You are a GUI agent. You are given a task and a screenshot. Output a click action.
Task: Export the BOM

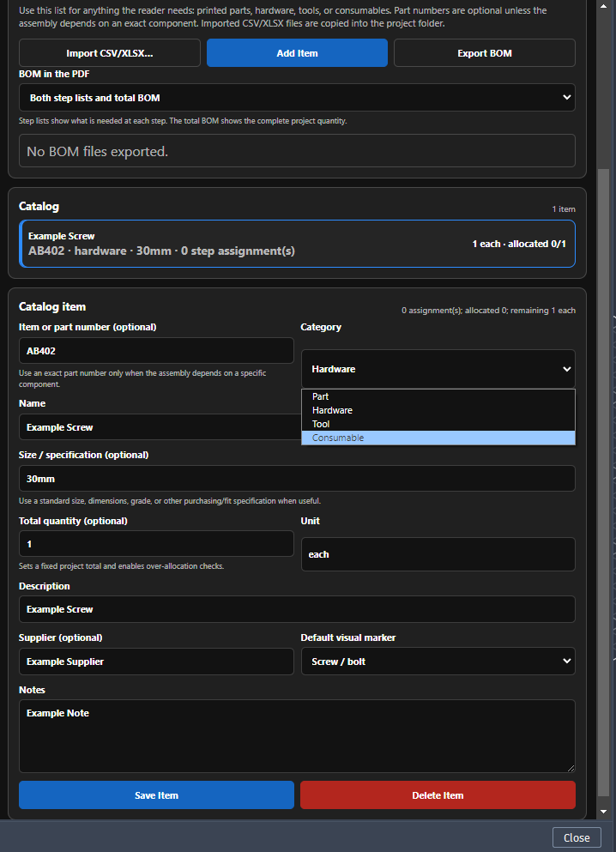tap(485, 52)
